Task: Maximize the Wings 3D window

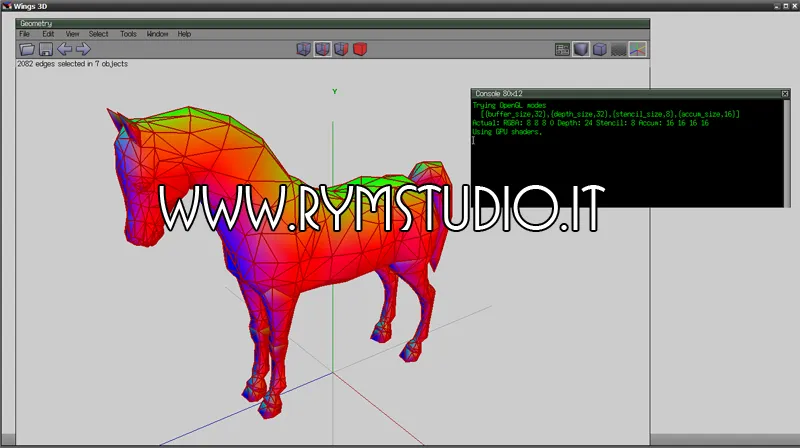Action: 786,6
